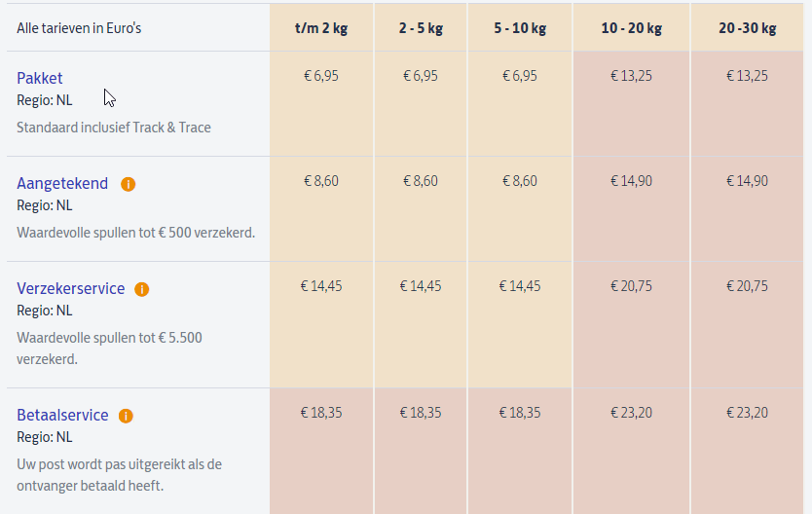Open the Aangetekend link
Viewport: 812px width, 514px height.
coord(62,183)
